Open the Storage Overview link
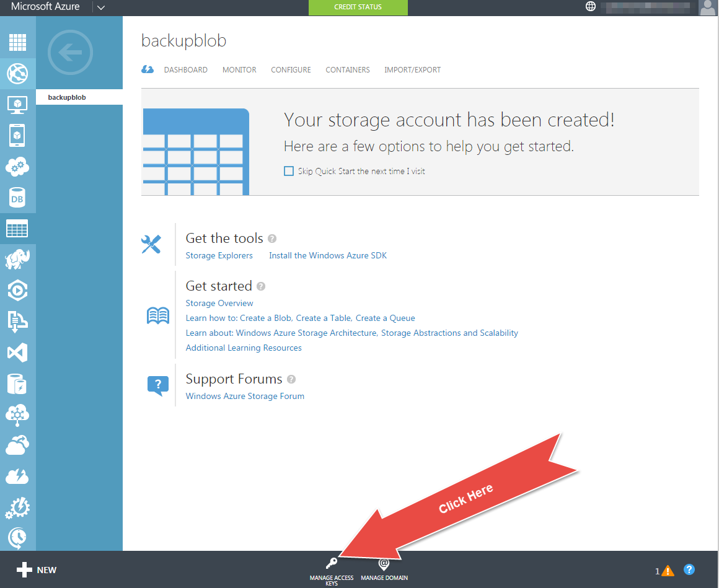The image size is (719, 588). coord(219,304)
